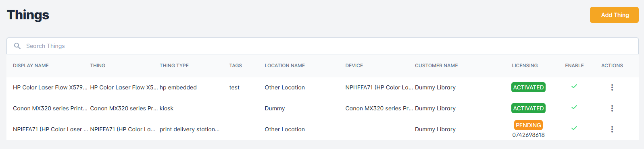The image size is (644, 149).
Task: Toggle enable checkmark for Canon kiosk thing
Action: pos(574,107)
